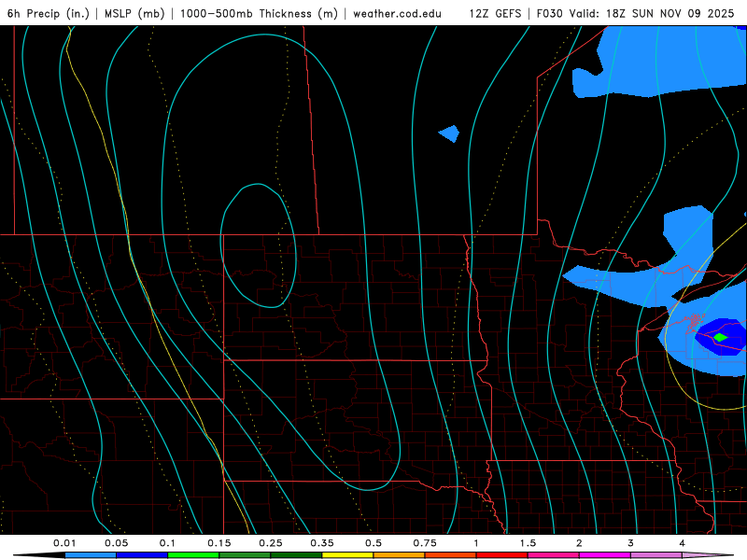Screen dimensions: 747x560
Task: Click the "MSLP (mb)" title text
Action: pyautogui.click(x=134, y=13)
